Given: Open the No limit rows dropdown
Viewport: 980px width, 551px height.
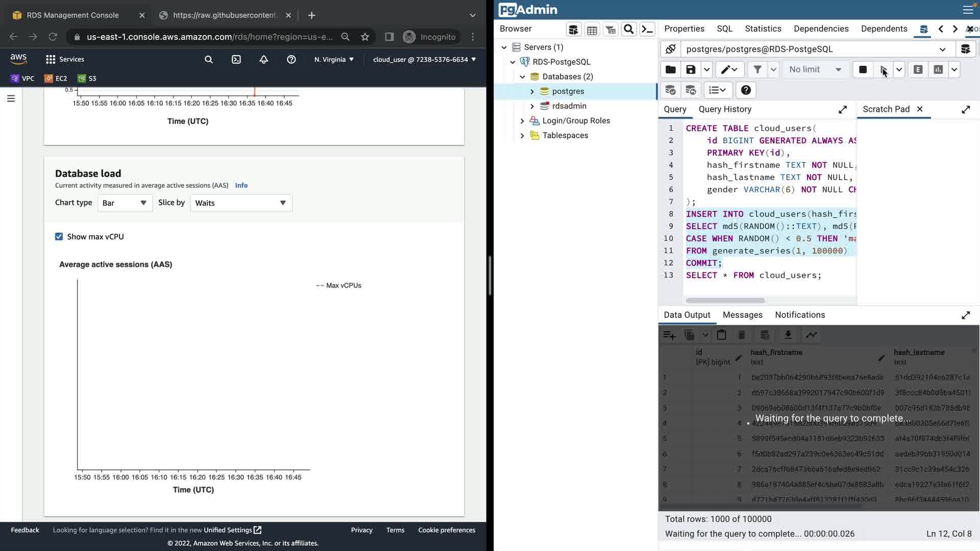Looking at the screenshot, I should click(815, 69).
